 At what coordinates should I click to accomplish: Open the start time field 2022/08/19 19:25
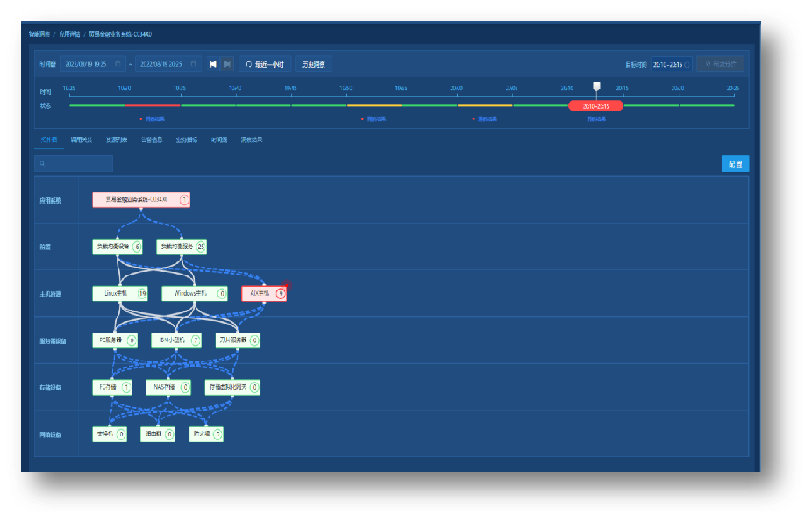tap(85, 64)
